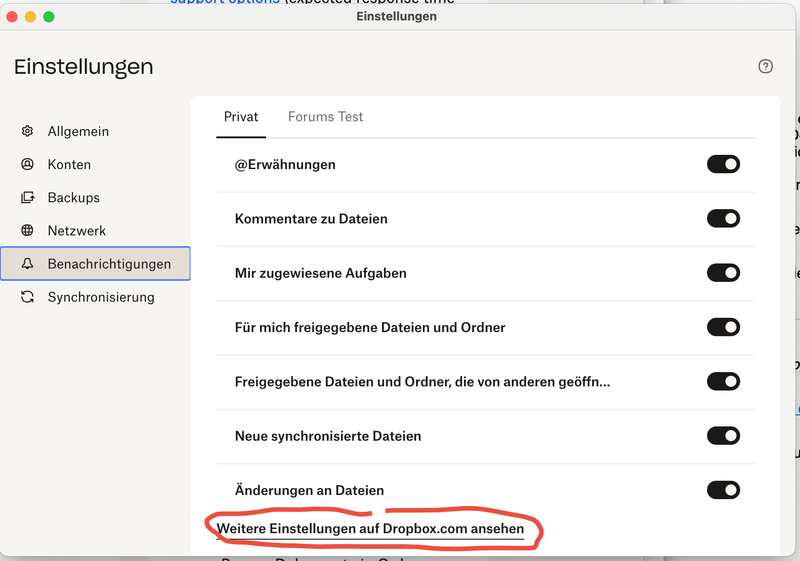Toggle Mir zugewiesene Aufgaben notifications
Viewport: 800px width, 561px height.
tap(723, 272)
